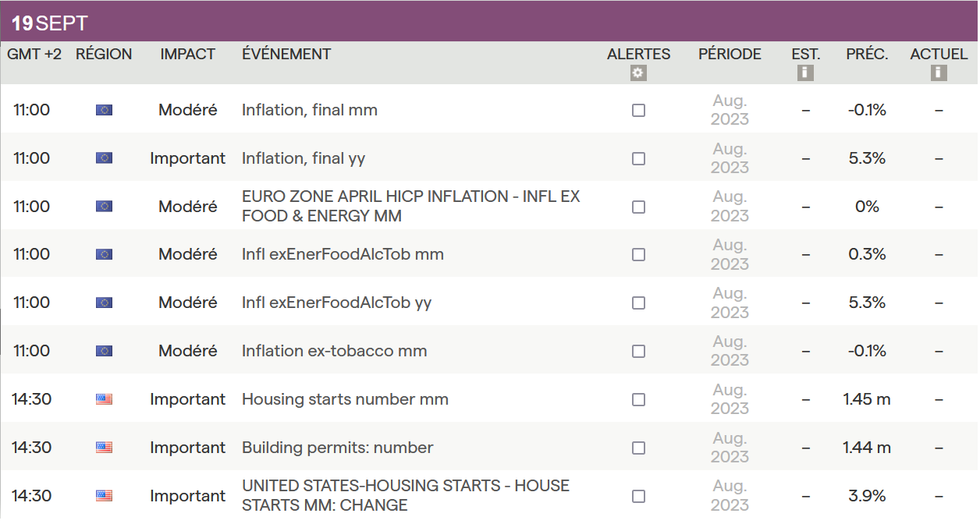Open the alerts settings gear icon
980x524 pixels.
click(638, 73)
